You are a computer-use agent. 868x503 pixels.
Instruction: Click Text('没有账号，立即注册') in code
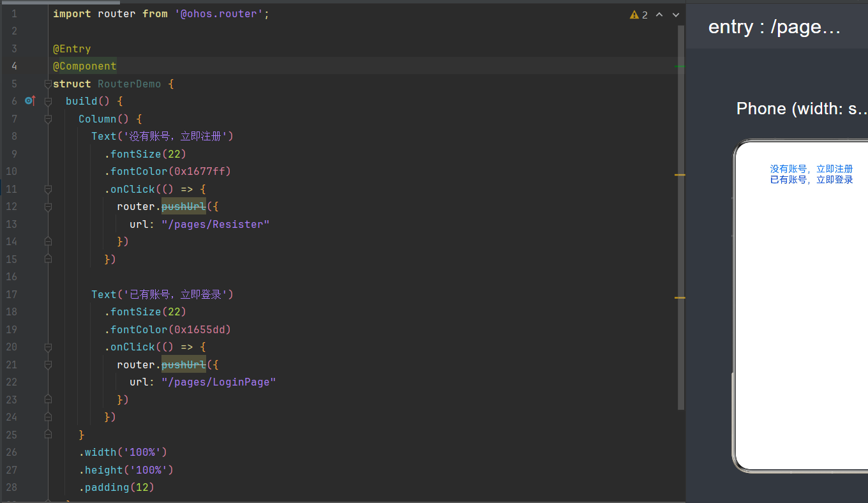163,136
